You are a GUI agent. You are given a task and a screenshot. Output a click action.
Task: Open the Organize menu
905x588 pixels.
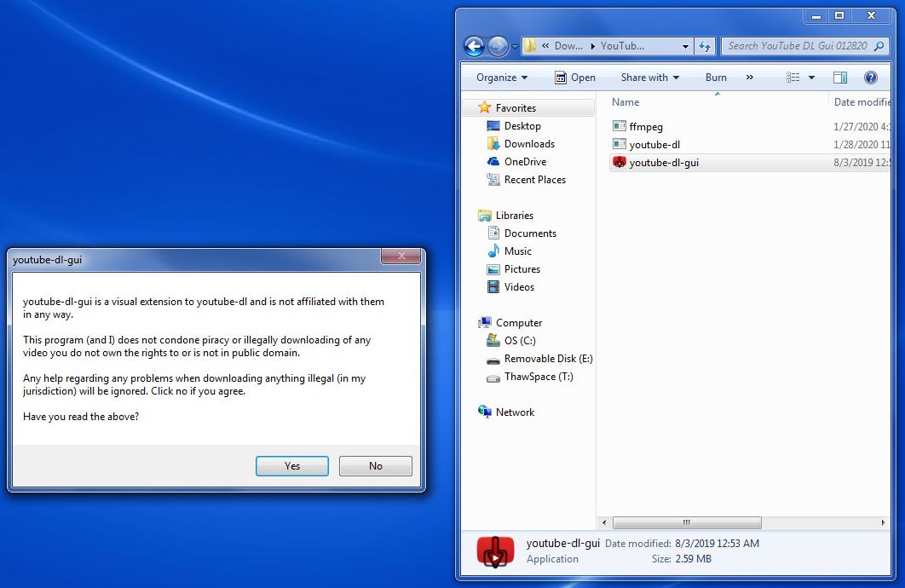[x=502, y=78]
